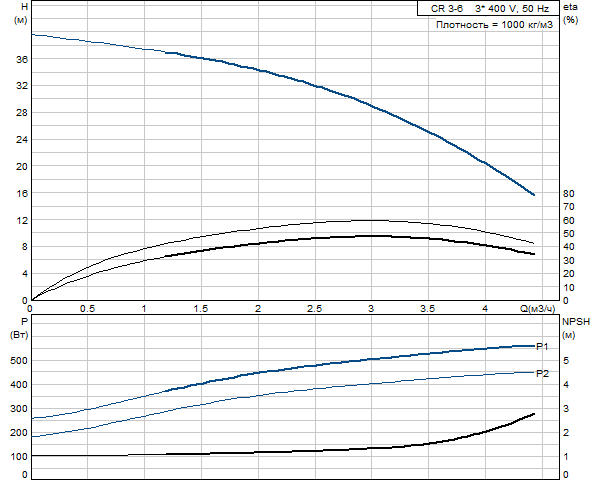Click the 5 tick on NPSH axis
This screenshot has width=592, height=480.
tap(566, 361)
